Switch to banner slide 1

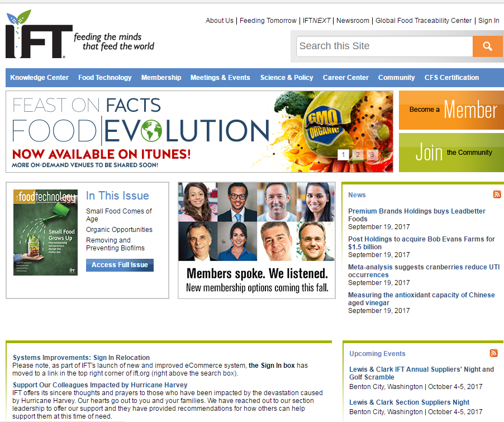(343, 155)
